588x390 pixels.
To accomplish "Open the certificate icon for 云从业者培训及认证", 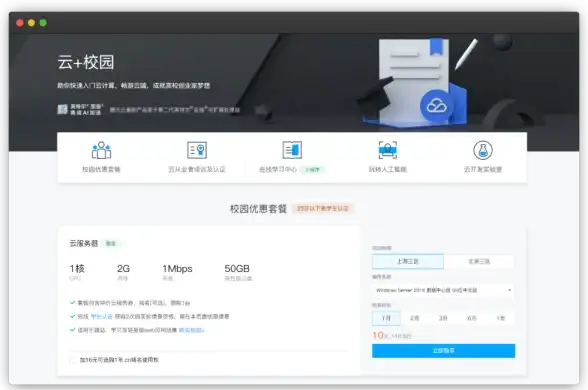I will coord(197,150).
